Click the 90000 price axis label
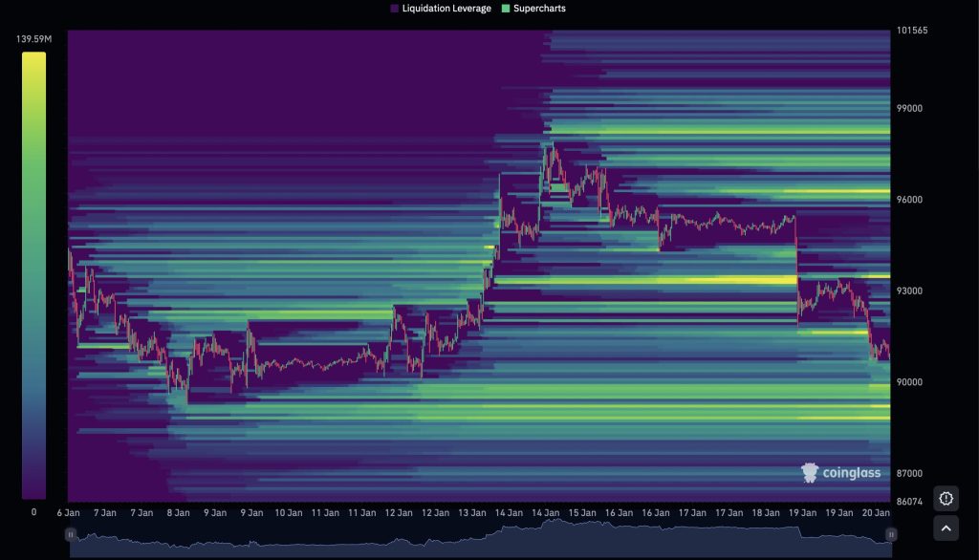 click(x=910, y=381)
